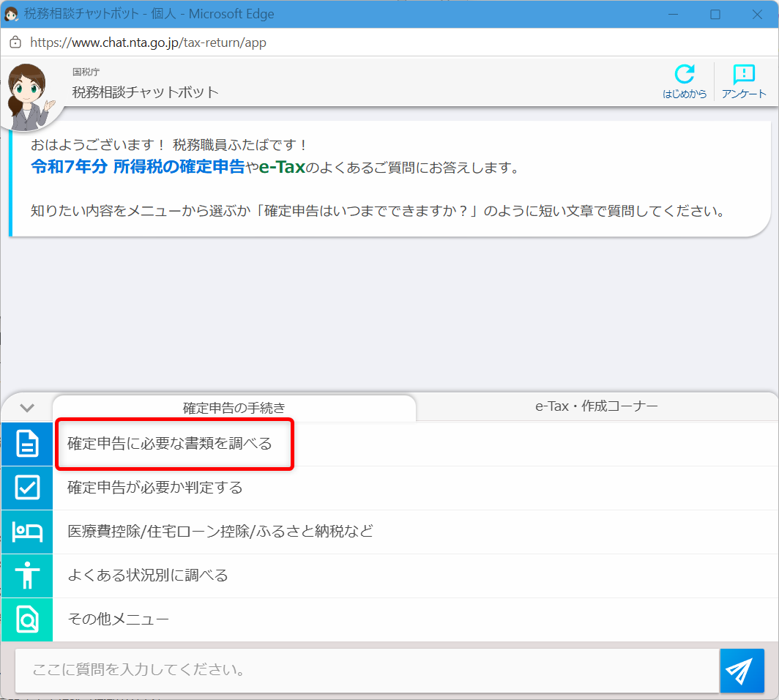Click 令和7年分 所得税の確定申告 text
This screenshot has height=700, width=779.
[138, 166]
